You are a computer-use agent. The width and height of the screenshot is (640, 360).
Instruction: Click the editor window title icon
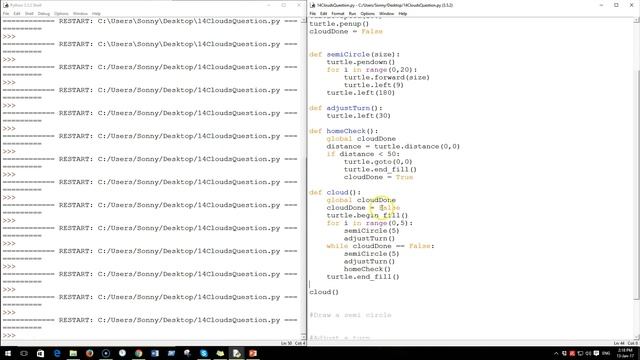click(313, 5)
